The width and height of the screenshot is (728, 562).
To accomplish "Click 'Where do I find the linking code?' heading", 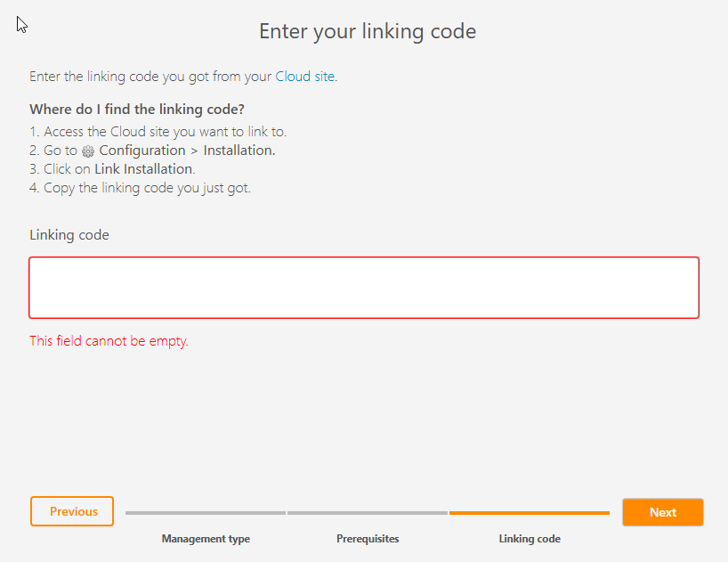I will tap(137, 110).
